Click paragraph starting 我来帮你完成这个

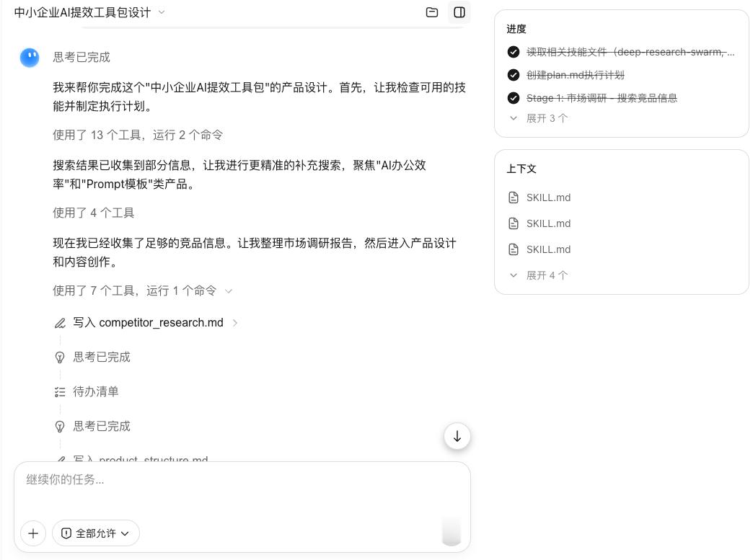coord(260,97)
